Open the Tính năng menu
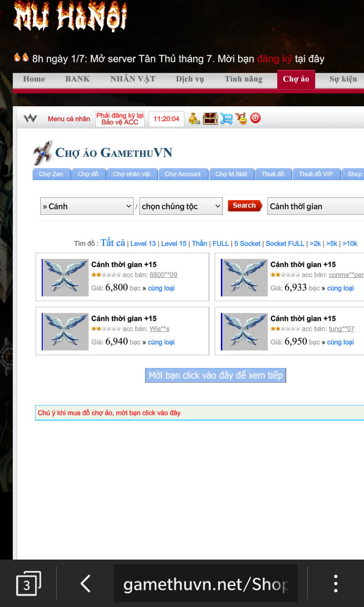The height and width of the screenshot is (607, 364). point(244,79)
